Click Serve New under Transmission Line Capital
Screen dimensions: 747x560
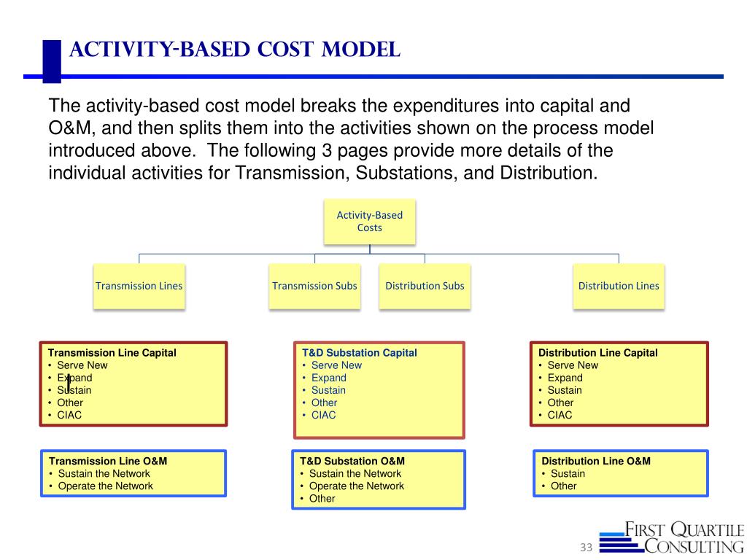click(x=82, y=365)
